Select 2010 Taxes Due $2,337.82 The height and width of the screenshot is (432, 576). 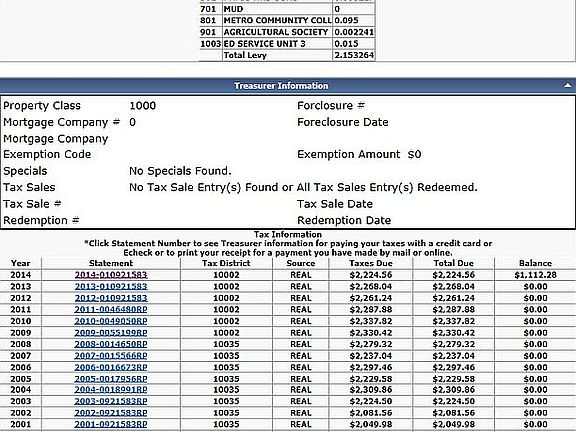click(x=371, y=321)
